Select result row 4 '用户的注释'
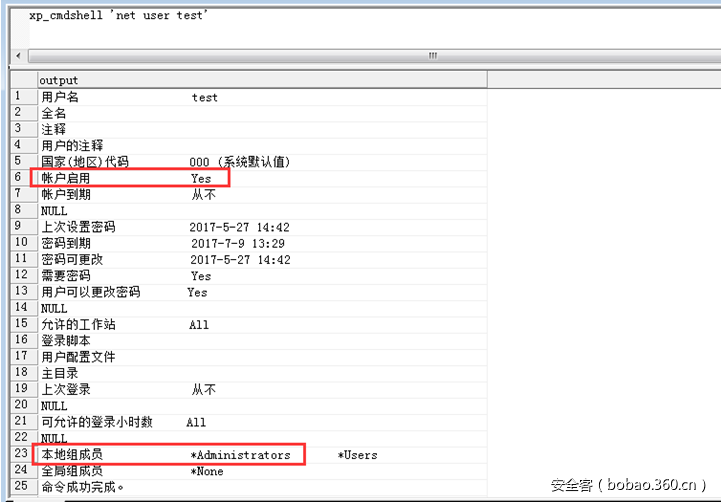This screenshot has width=721, height=503. [262, 146]
